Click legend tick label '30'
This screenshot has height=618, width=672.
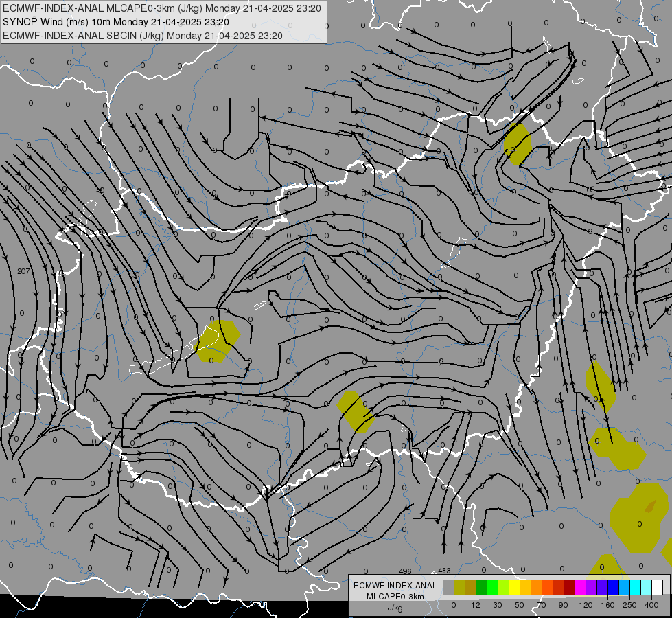pyautogui.click(x=498, y=605)
